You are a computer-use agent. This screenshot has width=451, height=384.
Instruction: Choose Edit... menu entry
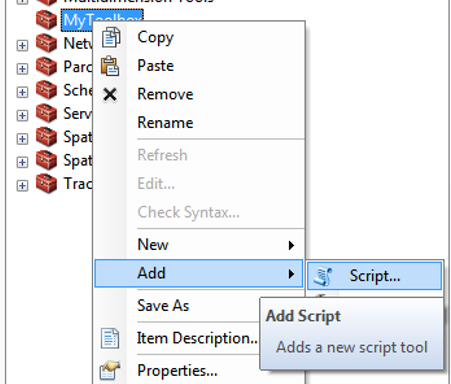click(199, 184)
